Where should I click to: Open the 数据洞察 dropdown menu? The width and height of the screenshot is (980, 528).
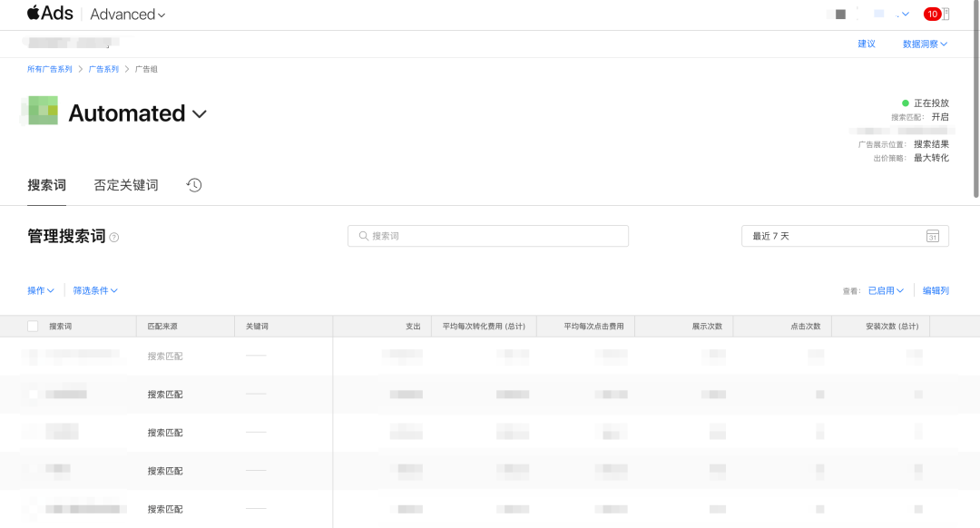click(925, 44)
